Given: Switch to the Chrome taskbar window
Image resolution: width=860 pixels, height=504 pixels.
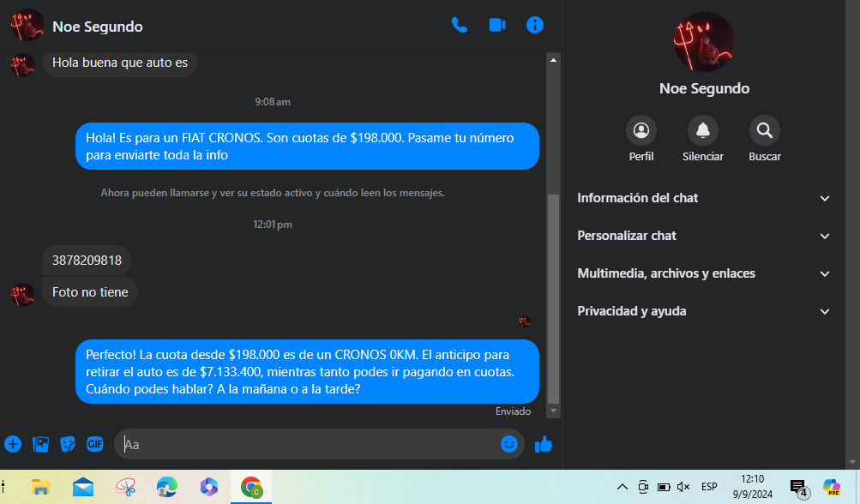Looking at the screenshot, I should 251,487.
